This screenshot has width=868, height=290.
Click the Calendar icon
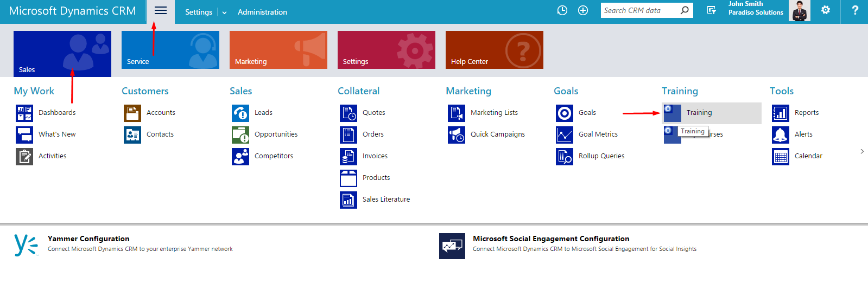[781, 156]
